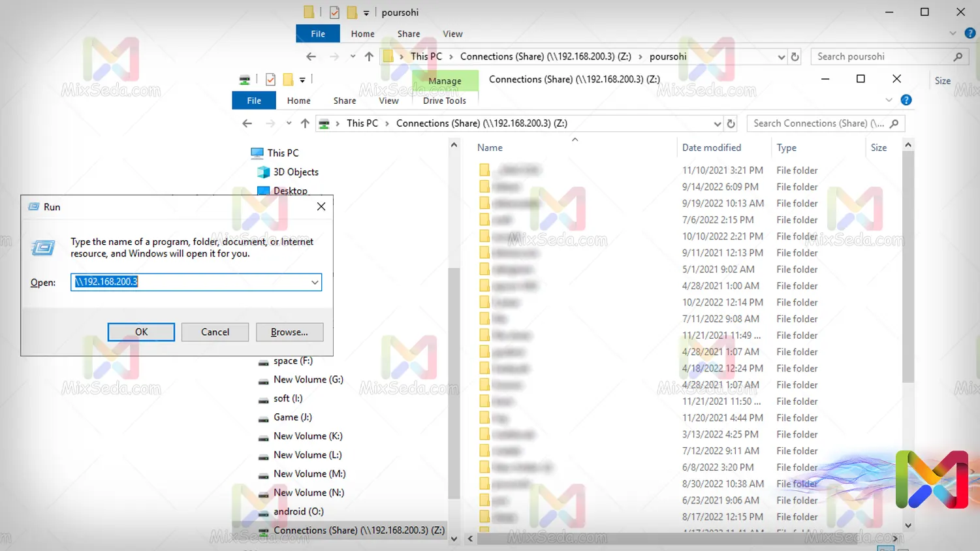Image resolution: width=980 pixels, height=551 pixels.
Task: Open Recent locations dropdown arrow
Action: pyautogui.click(x=289, y=123)
